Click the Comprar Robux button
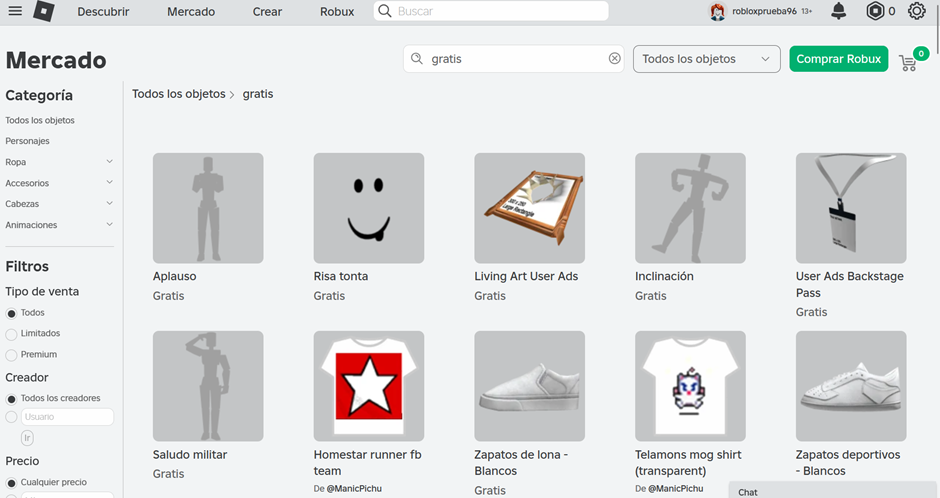The image size is (940, 498). pos(839,59)
